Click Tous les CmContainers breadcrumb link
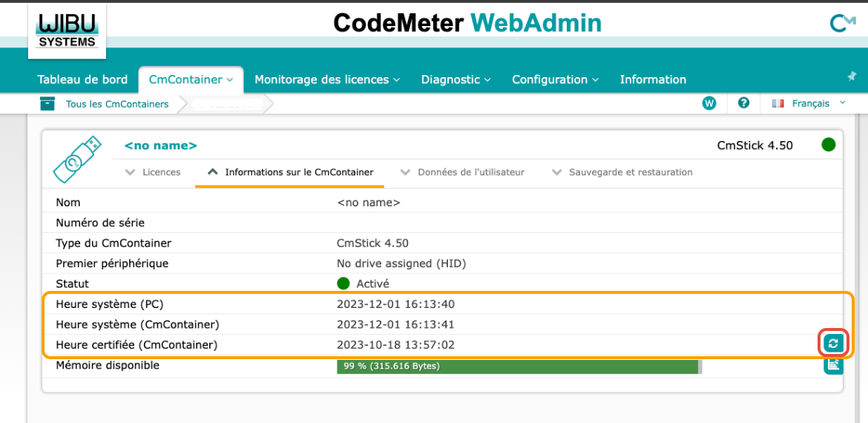Screen dimensions: 868x423 click(117, 104)
